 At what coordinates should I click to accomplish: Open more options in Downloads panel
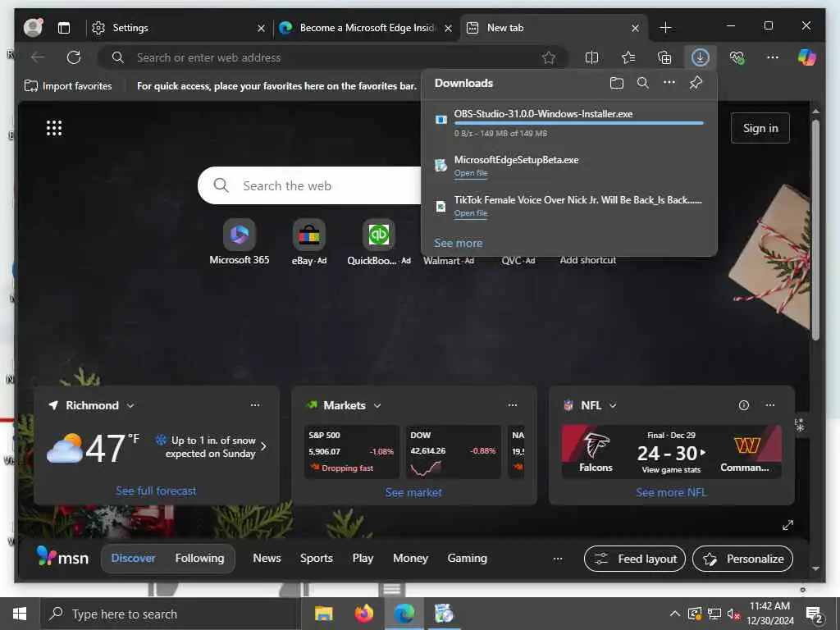[669, 83]
